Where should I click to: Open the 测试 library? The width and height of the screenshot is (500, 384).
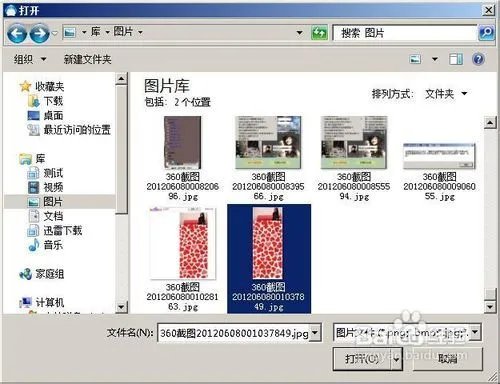click(45, 173)
